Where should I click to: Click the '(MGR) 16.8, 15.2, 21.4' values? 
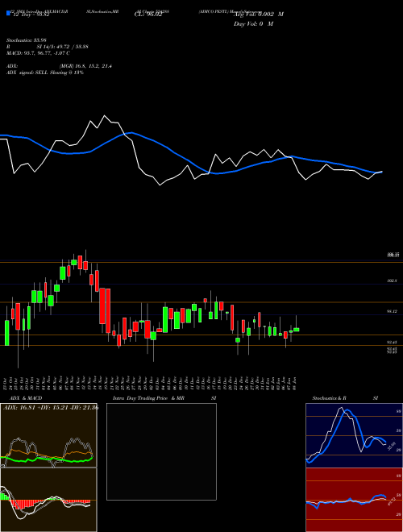(85, 66)
